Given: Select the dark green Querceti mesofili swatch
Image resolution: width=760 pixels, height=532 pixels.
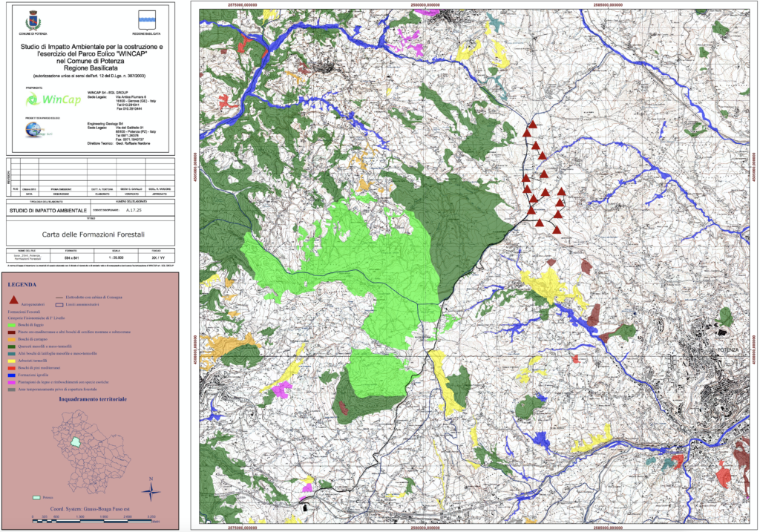Looking at the screenshot, I should [11, 347].
